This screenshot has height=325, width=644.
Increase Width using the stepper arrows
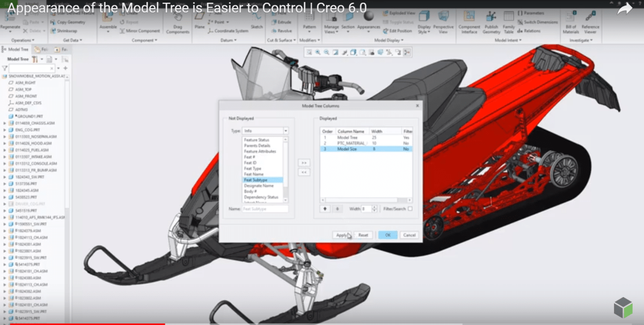tap(374, 209)
